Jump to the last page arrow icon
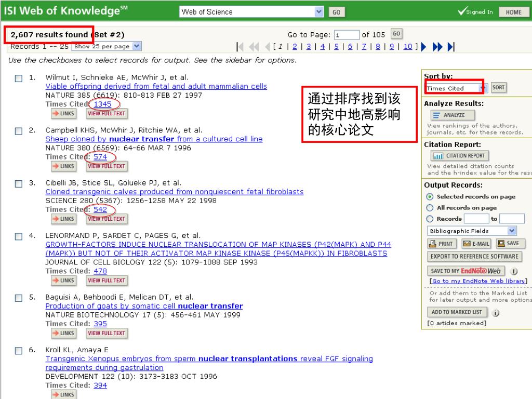Image resolution: width=532 pixels, height=399 pixels. coord(451,47)
